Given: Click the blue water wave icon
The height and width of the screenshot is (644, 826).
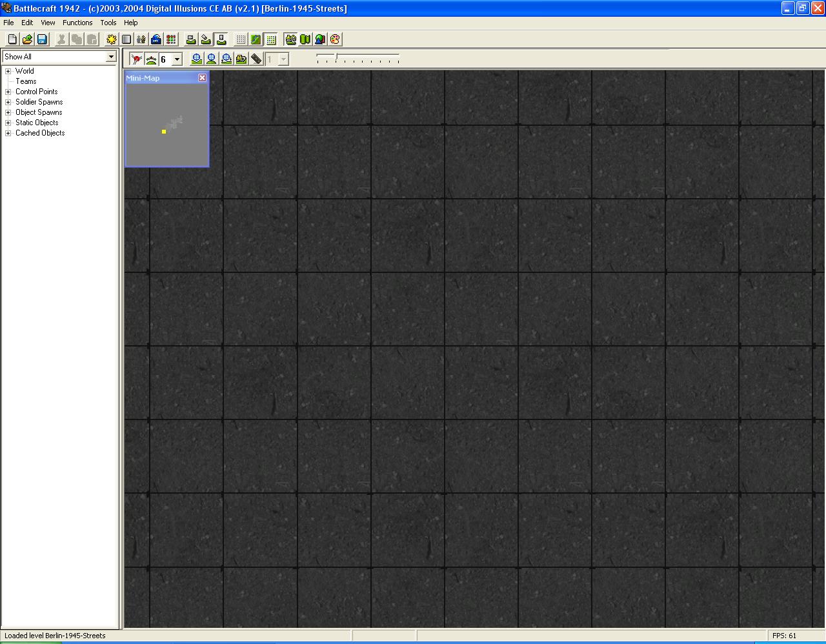Looking at the screenshot, I should click(156, 39).
